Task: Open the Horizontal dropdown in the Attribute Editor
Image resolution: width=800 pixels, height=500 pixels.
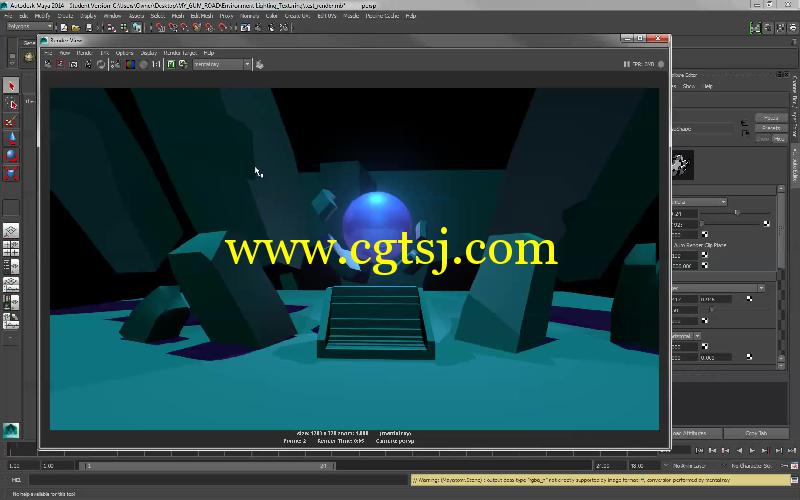Action: [686, 336]
